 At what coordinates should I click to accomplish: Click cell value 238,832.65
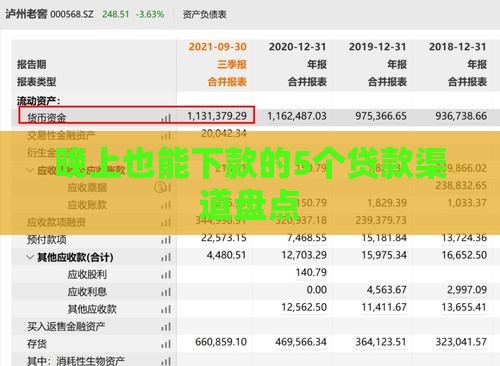461,185
